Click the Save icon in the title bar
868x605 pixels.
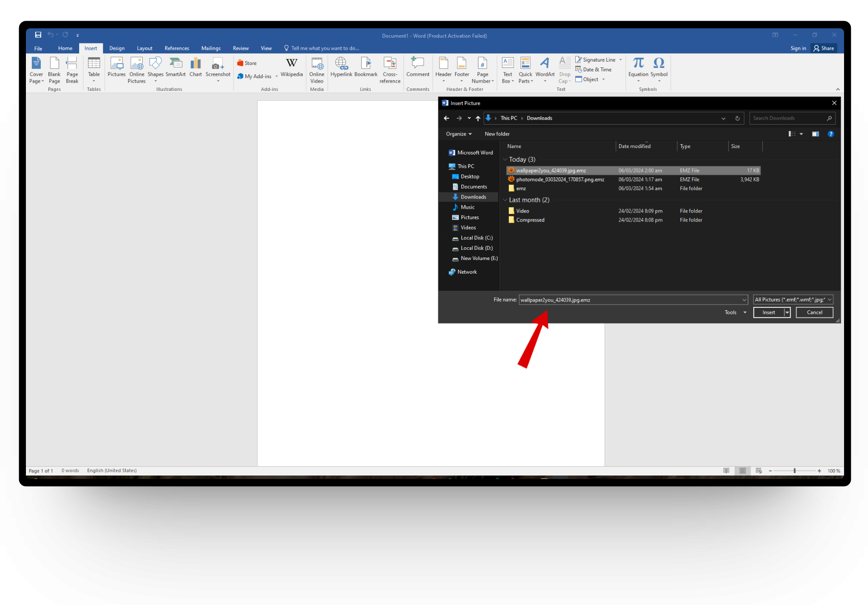38,35
